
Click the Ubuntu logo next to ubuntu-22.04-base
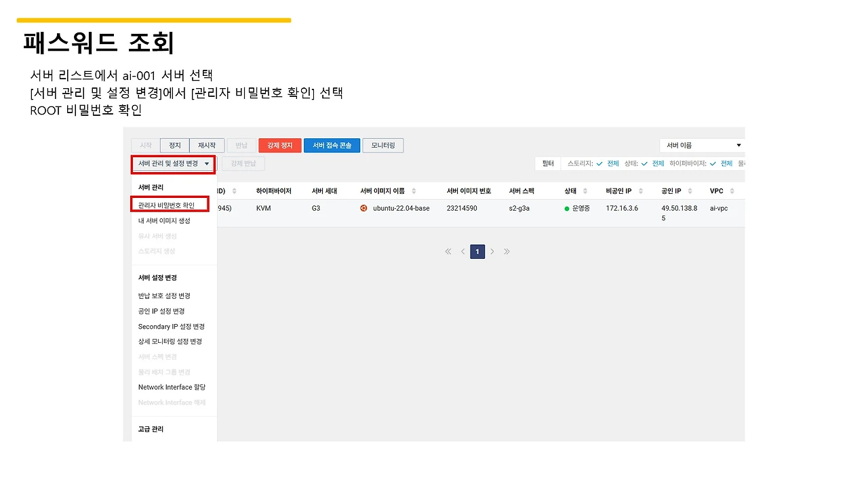(x=363, y=208)
